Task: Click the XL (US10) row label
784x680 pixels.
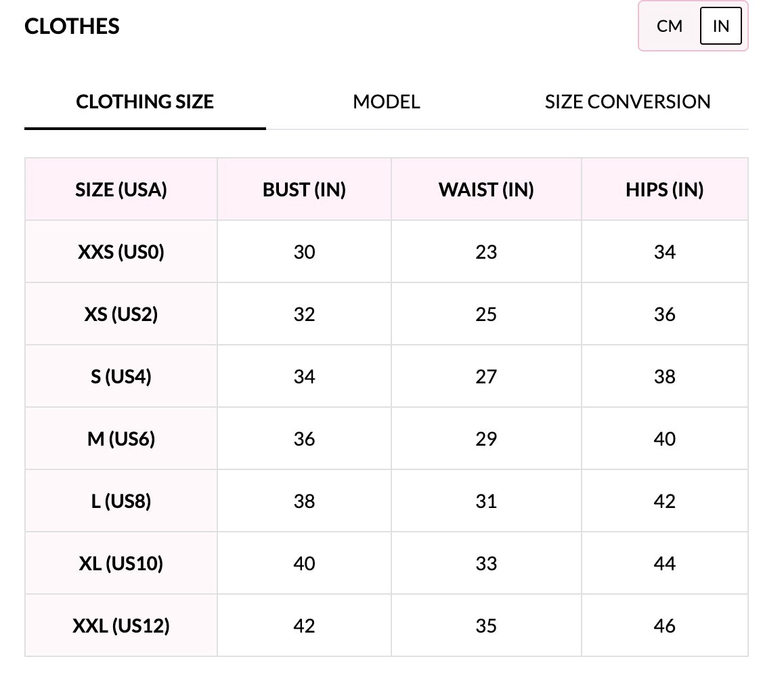Action: coord(121,564)
